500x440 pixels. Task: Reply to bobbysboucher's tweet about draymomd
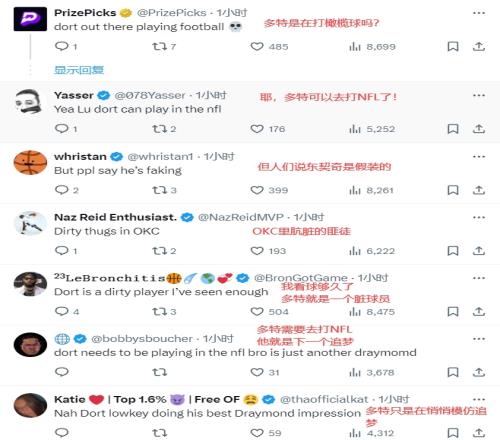pyautogui.click(x=61, y=372)
